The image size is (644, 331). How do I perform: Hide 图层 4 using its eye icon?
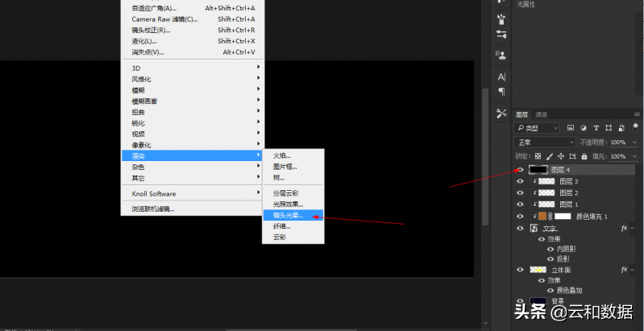520,170
